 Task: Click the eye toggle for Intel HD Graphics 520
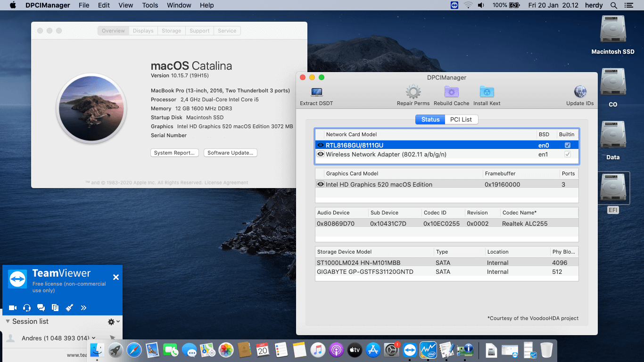[x=320, y=184]
